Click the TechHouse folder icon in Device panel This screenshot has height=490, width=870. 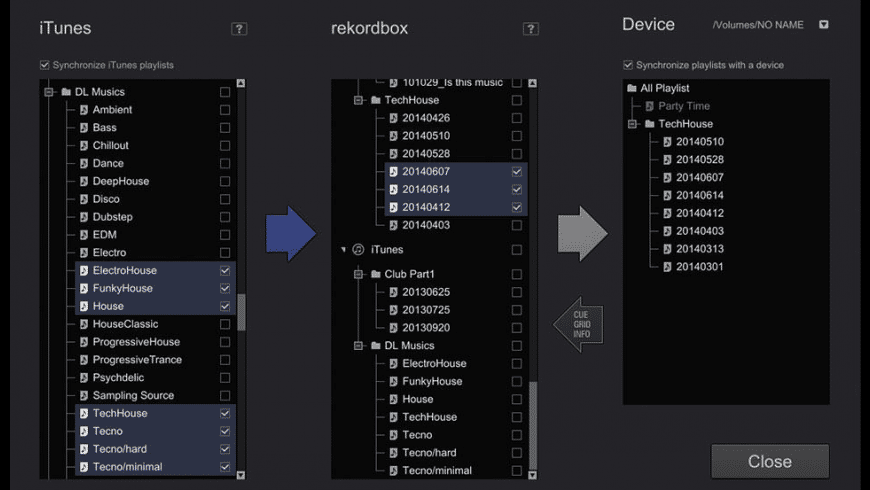click(x=650, y=124)
